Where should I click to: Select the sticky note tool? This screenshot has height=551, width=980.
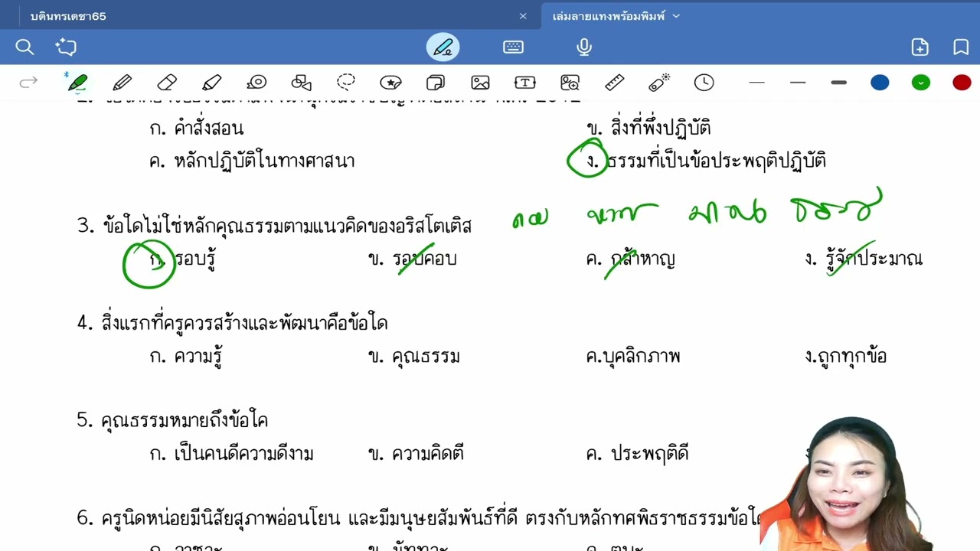pos(436,83)
